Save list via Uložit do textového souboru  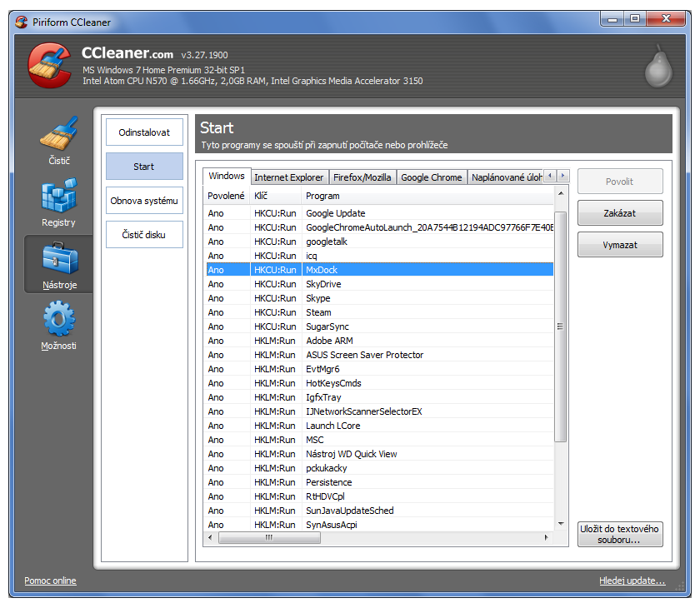click(x=620, y=534)
